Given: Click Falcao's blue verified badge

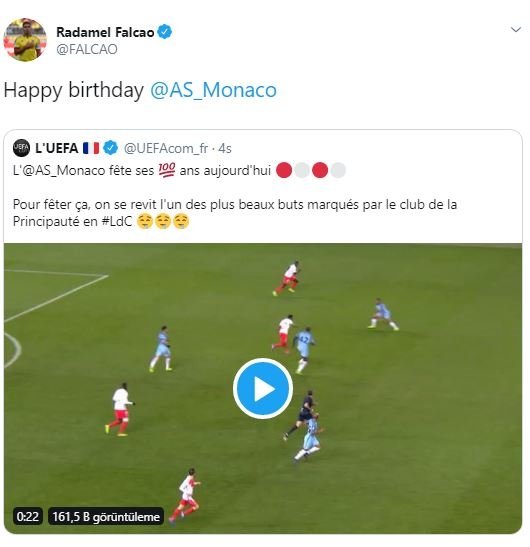Looking at the screenshot, I should tap(164, 32).
